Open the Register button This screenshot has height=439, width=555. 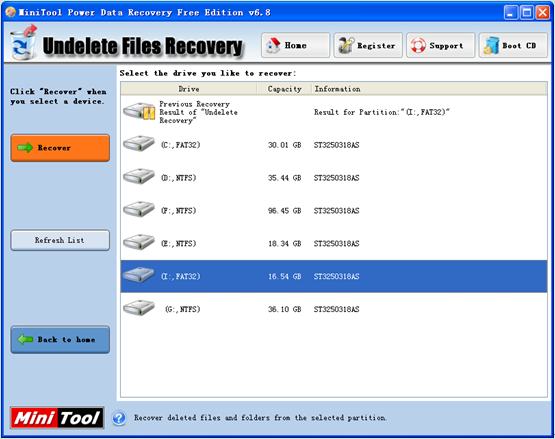368,45
